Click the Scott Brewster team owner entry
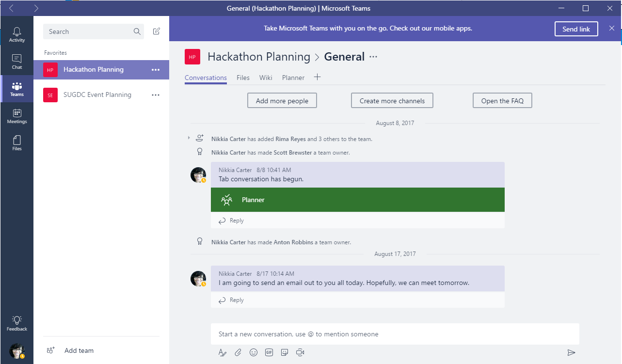The width and height of the screenshot is (622, 364). [x=281, y=152]
